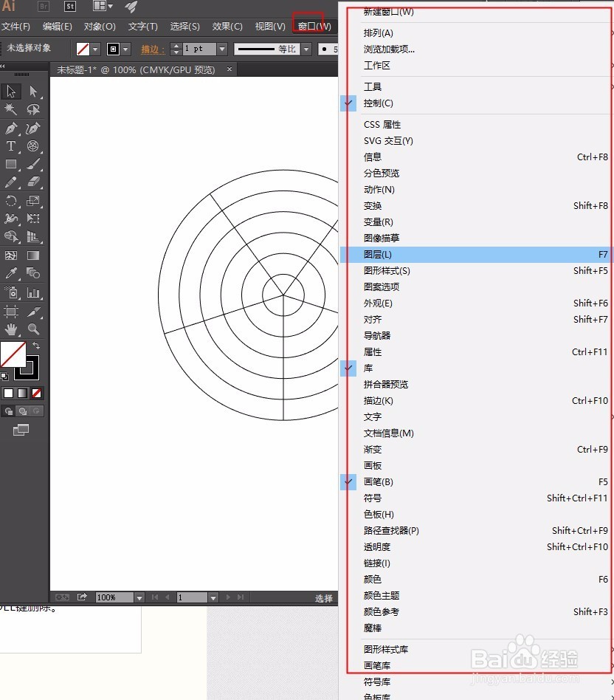Select the Direct Selection tool (white arrow)
The height and width of the screenshot is (700, 614).
[33, 91]
